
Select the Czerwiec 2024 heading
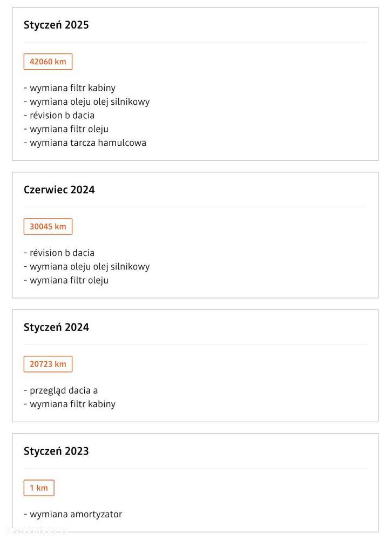pyautogui.click(x=59, y=190)
